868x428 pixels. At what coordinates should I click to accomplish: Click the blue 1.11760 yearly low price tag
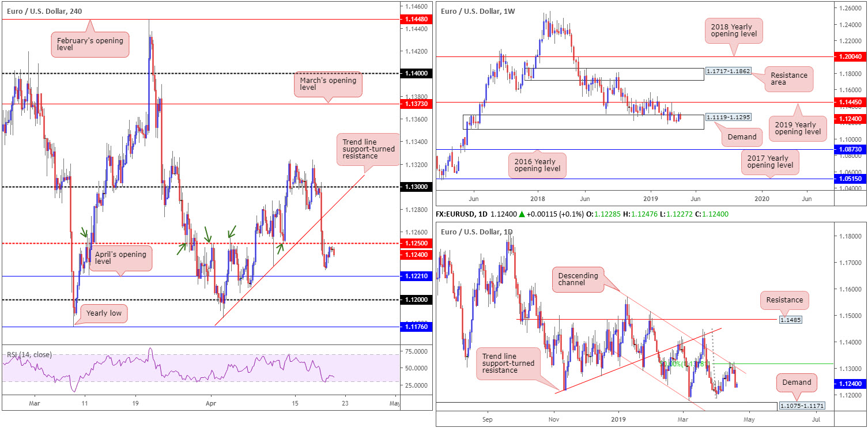[x=416, y=327]
